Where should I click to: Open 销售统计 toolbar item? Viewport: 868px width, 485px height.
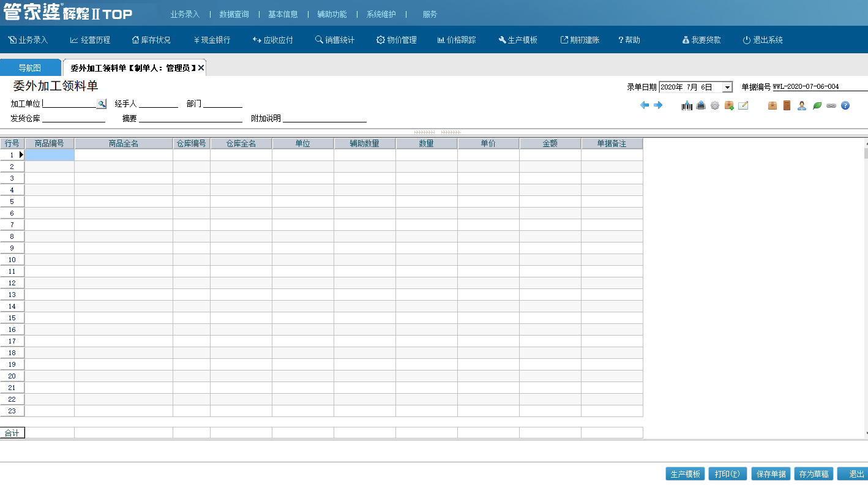tap(335, 40)
